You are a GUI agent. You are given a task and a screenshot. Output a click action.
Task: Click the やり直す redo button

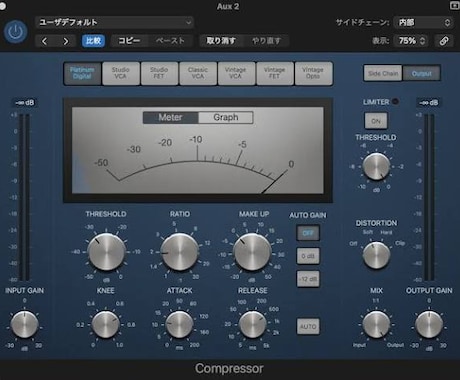[266, 41]
